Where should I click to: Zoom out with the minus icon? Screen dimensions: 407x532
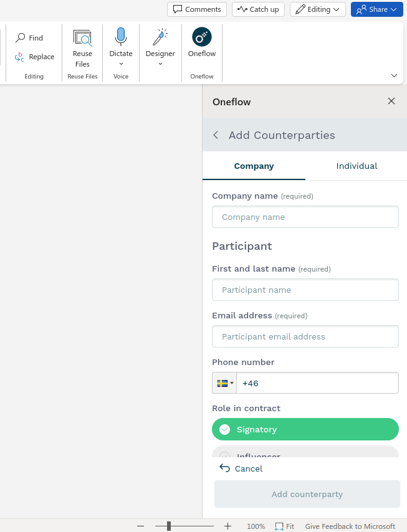[x=140, y=526]
